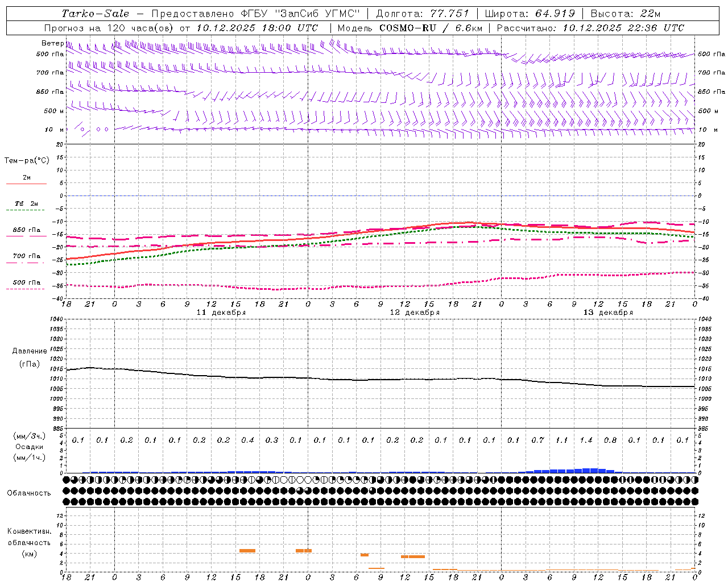Click the 0.3 precipitation value
Screen dimensions: 728x582
click(x=272, y=440)
